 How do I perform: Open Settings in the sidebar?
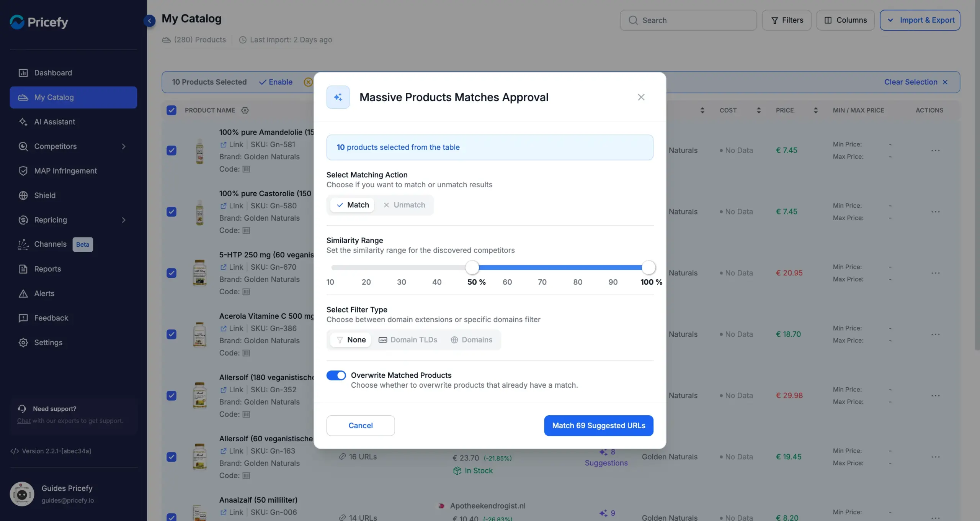(x=73, y=342)
